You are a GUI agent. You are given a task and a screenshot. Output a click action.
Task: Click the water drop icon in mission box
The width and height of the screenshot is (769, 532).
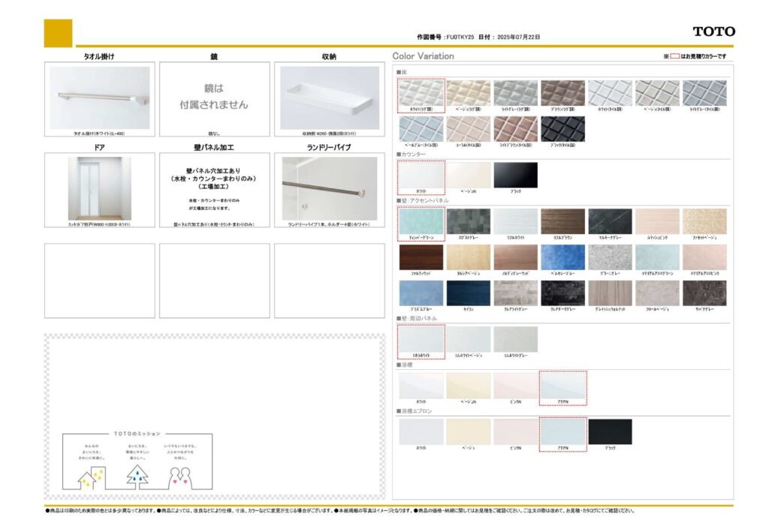[137, 475]
